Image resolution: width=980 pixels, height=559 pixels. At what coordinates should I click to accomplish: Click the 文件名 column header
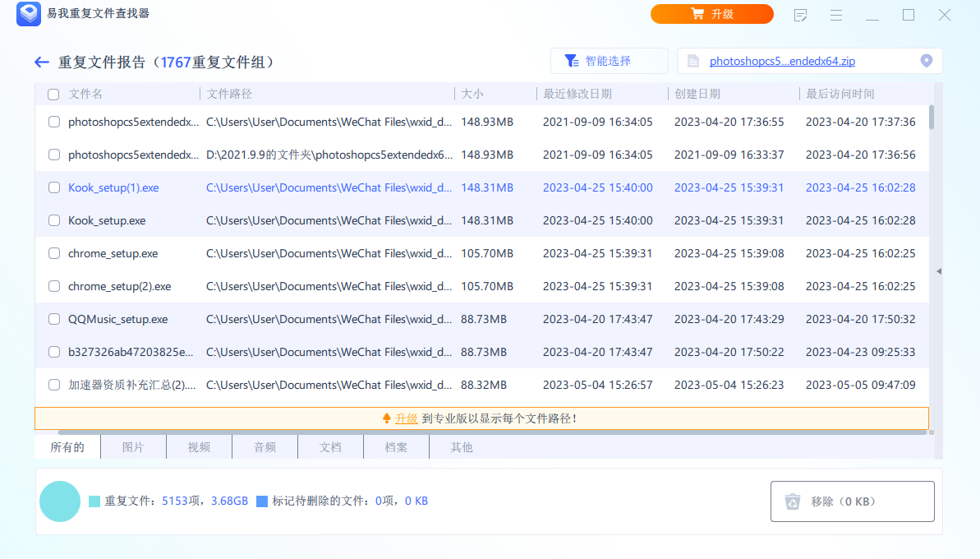pyautogui.click(x=85, y=94)
